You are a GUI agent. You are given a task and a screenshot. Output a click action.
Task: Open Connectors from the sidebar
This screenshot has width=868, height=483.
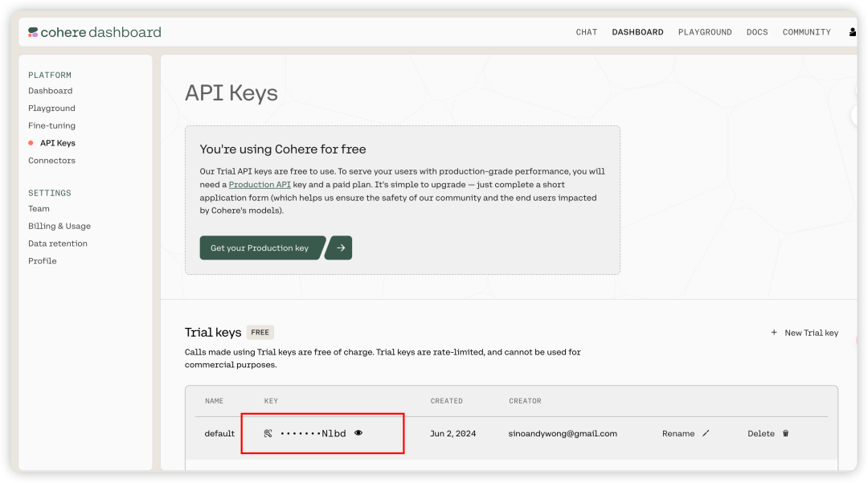pos(51,161)
